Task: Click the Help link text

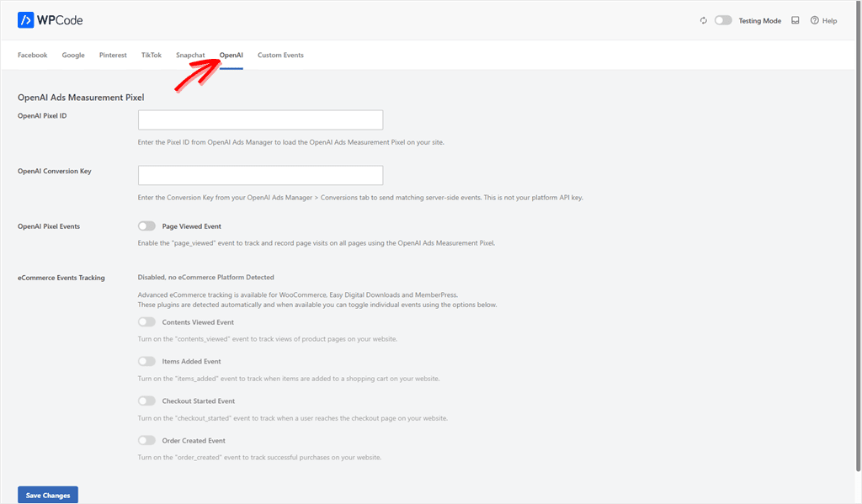Action: 829,21
